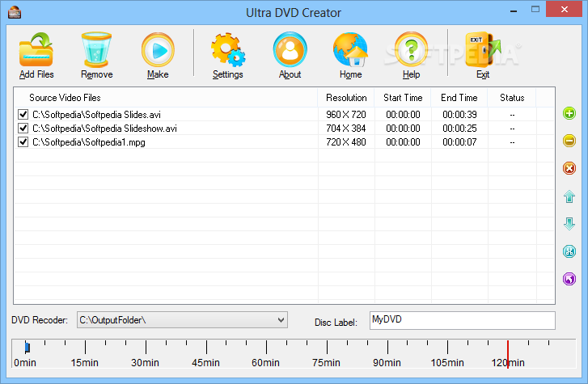This screenshot has height=384, width=588.
Task: Click the yellow minus remove icon in sidebar
Action: pyautogui.click(x=569, y=141)
